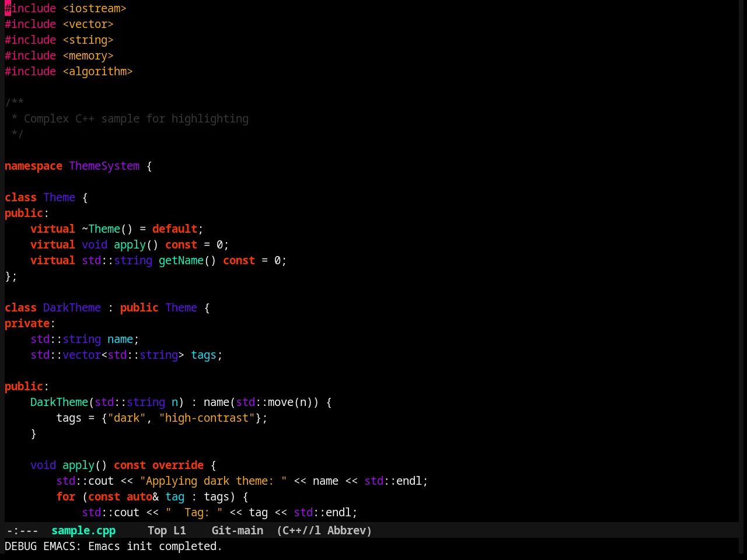Click the 'default' keyword
This screenshot has width=747, height=560.
[x=174, y=229]
